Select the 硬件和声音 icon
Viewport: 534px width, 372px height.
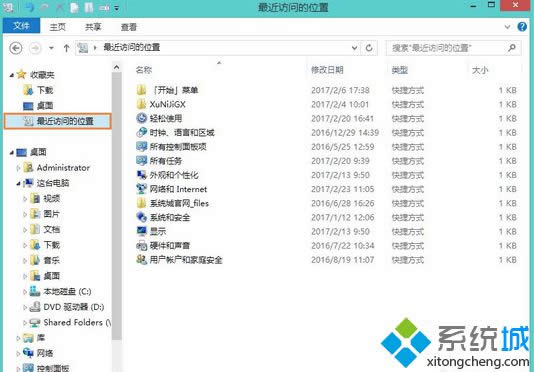pos(141,245)
